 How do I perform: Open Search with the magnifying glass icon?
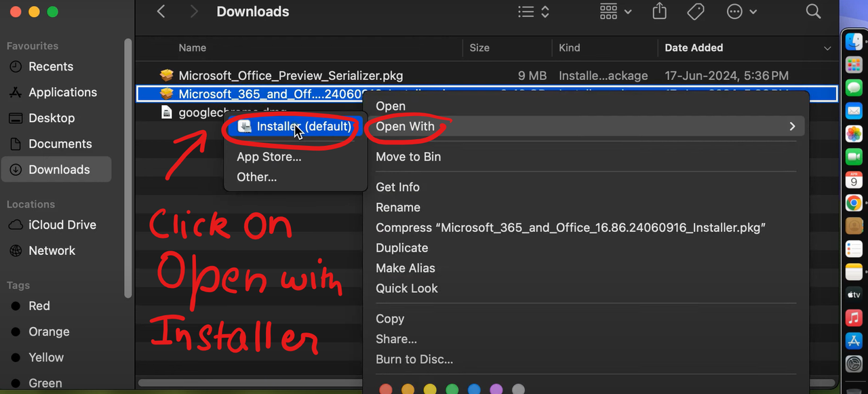point(813,12)
